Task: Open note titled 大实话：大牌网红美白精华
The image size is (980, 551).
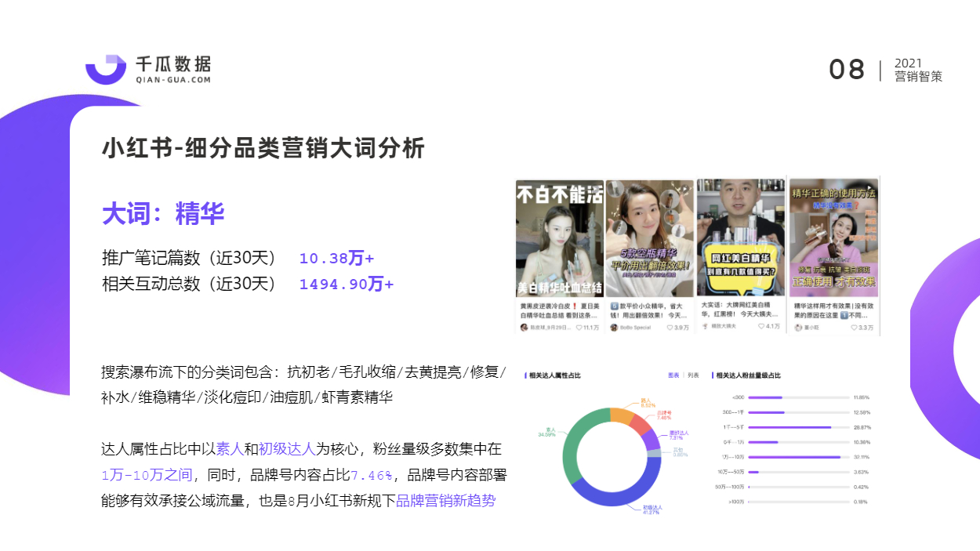Action: [x=741, y=309]
